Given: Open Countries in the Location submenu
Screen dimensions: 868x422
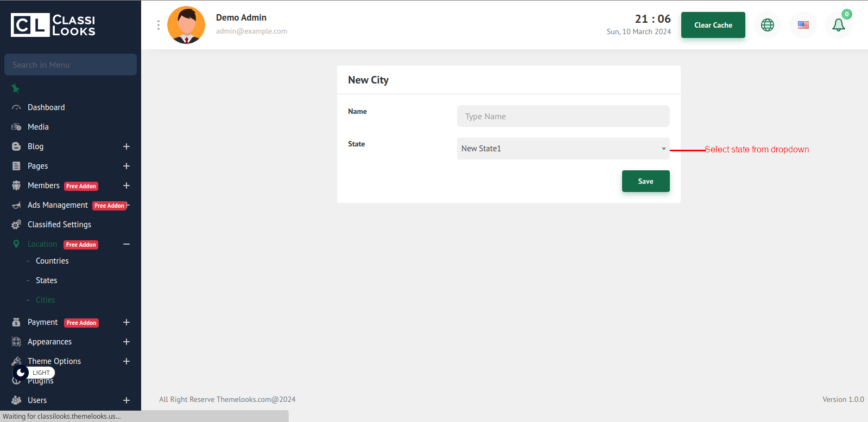Looking at the screenshot, I should point(52,261).
